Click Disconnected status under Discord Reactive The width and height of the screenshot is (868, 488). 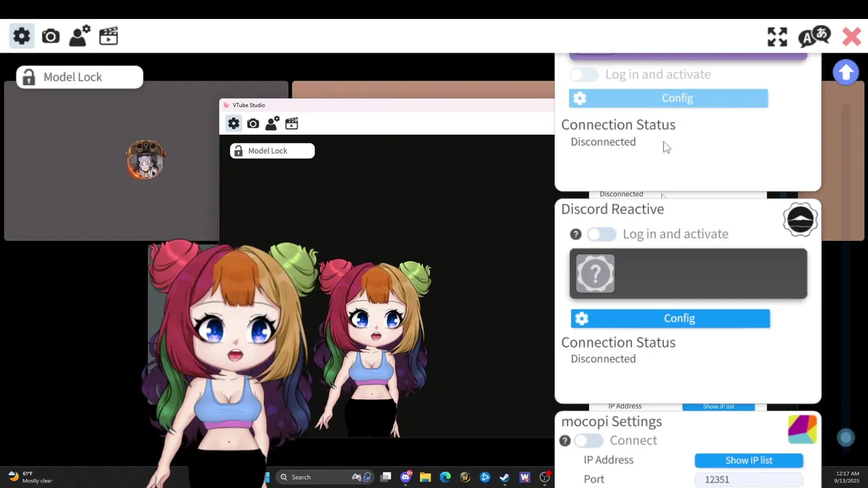[x=603, y=359]
